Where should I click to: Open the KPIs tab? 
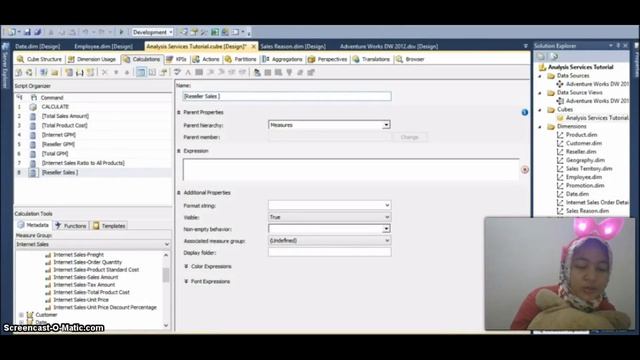click(x=176, y=59)
